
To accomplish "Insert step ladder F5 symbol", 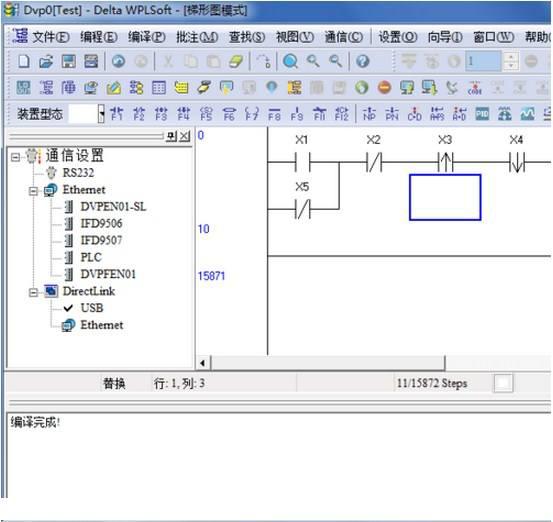I will [206, 114].
